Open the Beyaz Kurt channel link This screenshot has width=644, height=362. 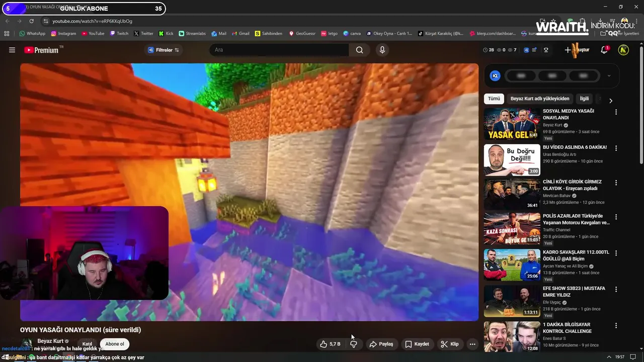point(50,341)
